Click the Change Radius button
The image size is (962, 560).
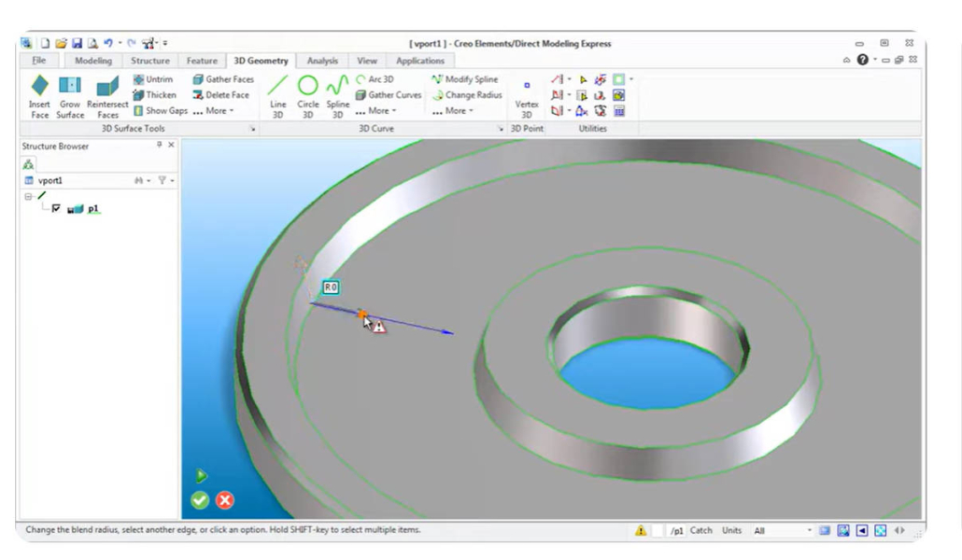click(x=467, y=95)
